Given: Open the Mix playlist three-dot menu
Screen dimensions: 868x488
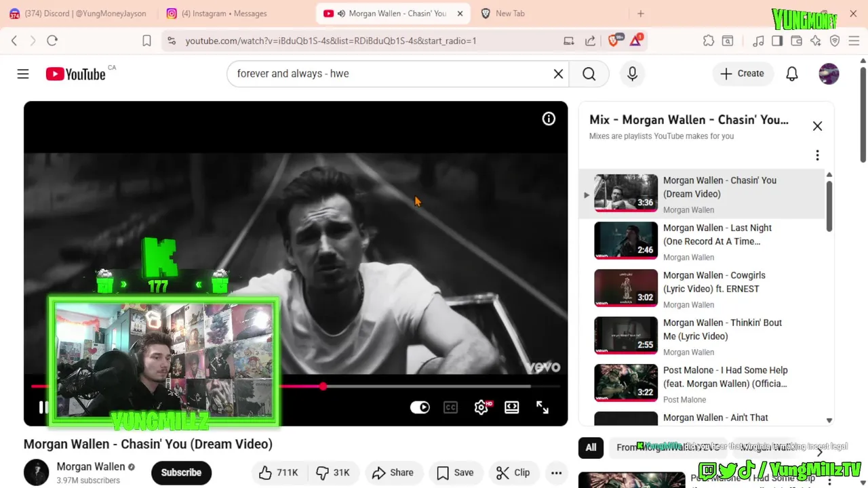Looking at the screenshot, I should click(x=817, y=155).
